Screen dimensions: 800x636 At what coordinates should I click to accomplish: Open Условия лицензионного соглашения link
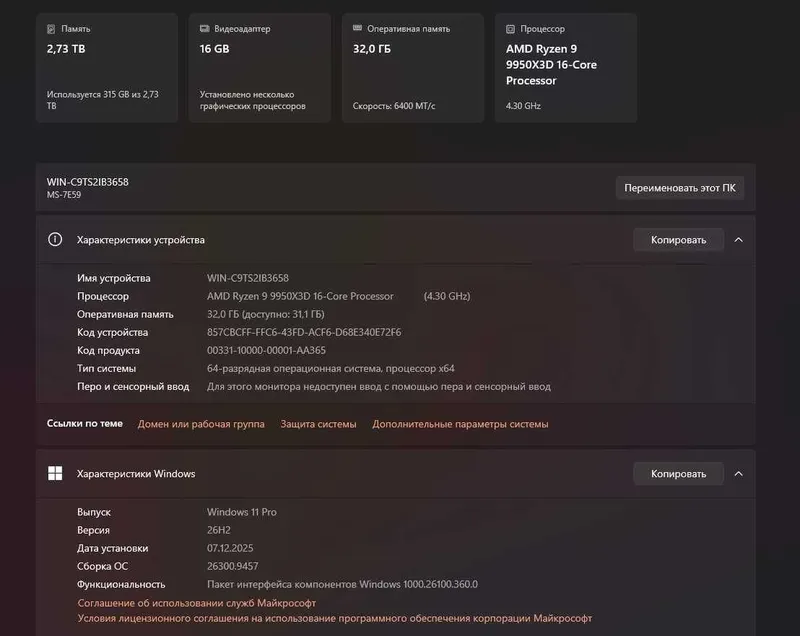coord(335,618)
